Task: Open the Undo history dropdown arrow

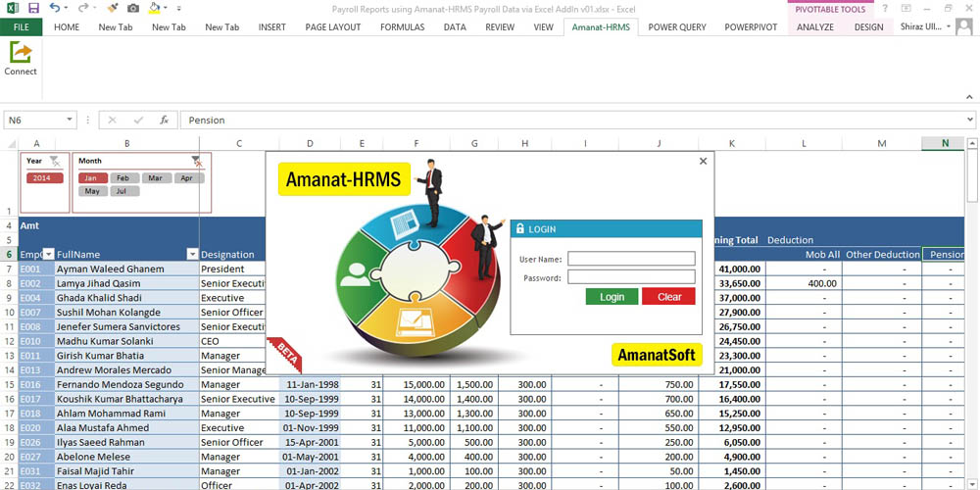Action: tap(67, 8)
